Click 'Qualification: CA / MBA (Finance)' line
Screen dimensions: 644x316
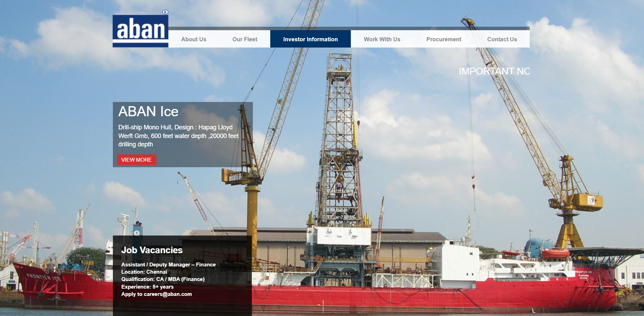coord(163,279)
